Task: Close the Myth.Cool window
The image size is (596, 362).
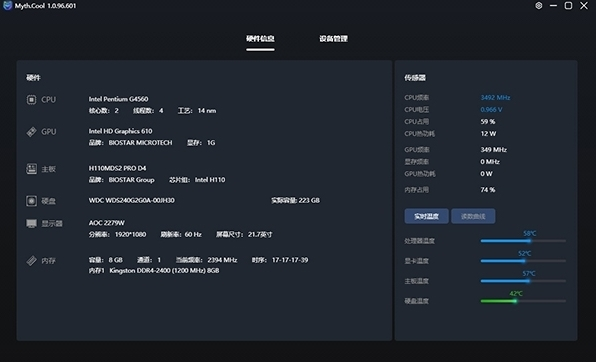Action: coord(584,6)
